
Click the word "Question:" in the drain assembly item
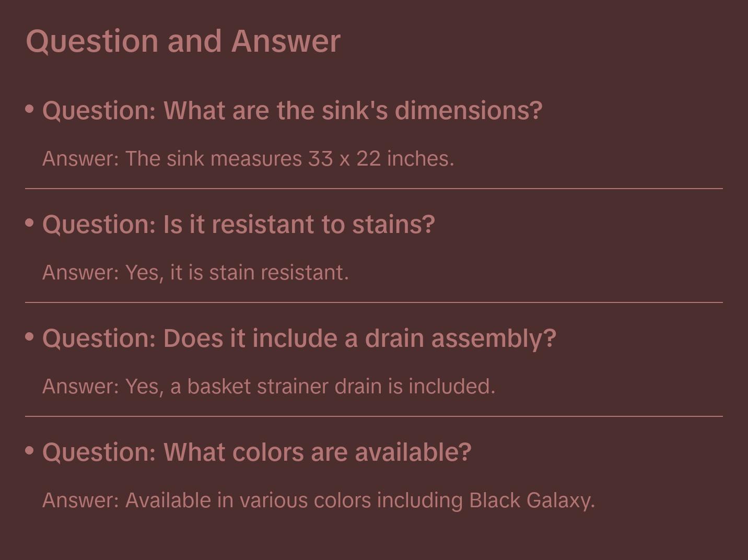(99, 339)
